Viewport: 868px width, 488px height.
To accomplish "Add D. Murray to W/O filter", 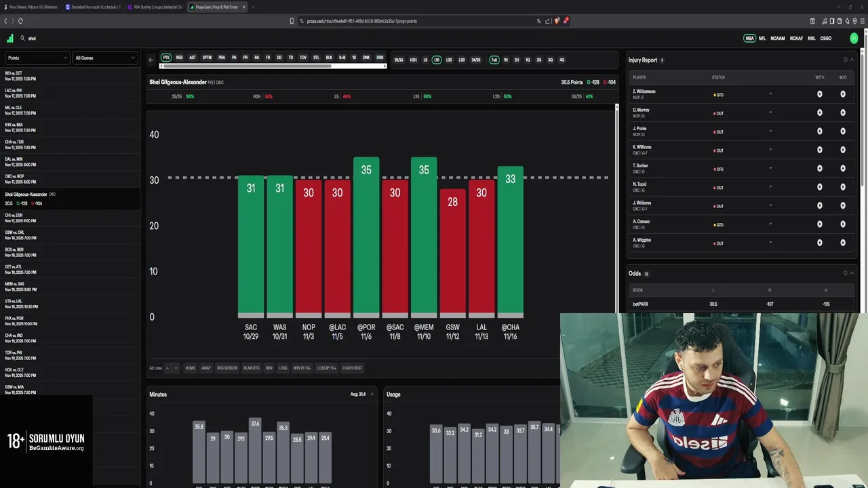I will pyautogui.click(x=843, y=113).
